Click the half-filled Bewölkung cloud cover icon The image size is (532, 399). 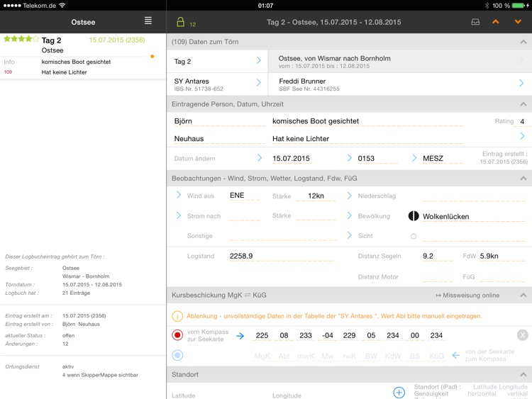tap(414, 216)
